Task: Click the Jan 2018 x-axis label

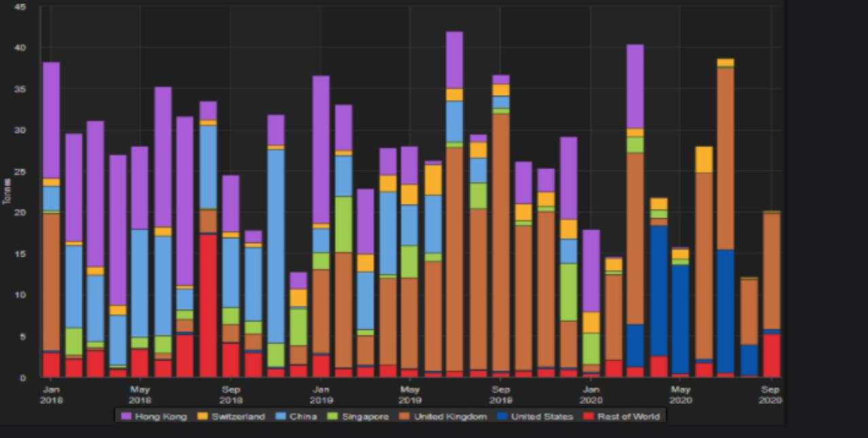Action: pos(51,395)
